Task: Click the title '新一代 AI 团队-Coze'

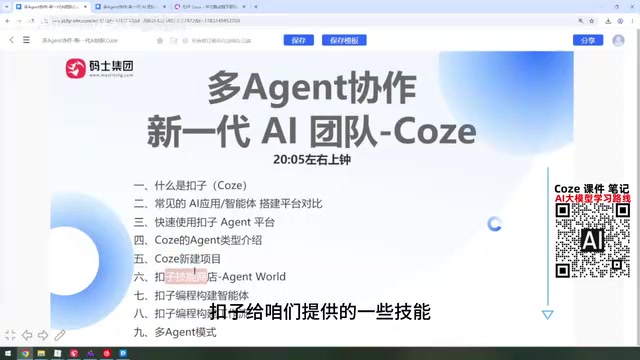Action: 311,131
